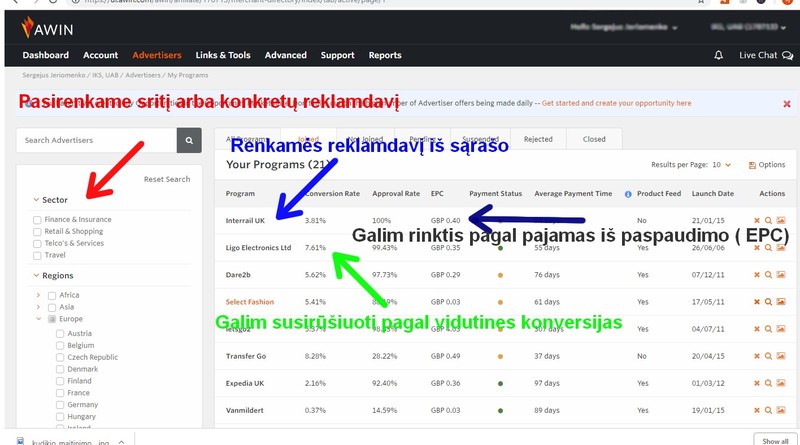Click the search magnifier button
This screenshot has width=800, height=445.
189,140
